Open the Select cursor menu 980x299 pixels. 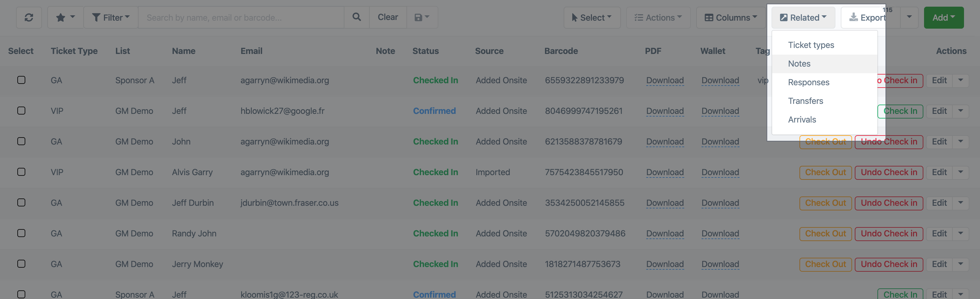point(592,18)
